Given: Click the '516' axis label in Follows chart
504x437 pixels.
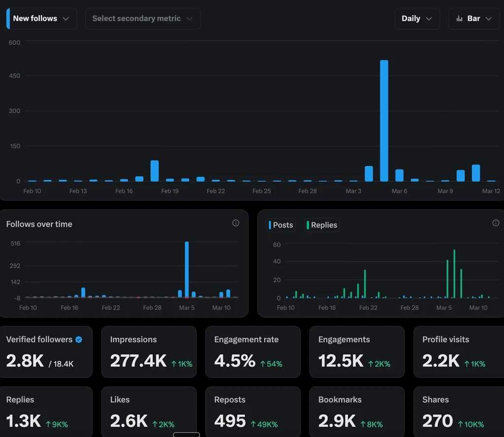Looking at the screenshot, I should pyautogui.click(x=15, y=243).
